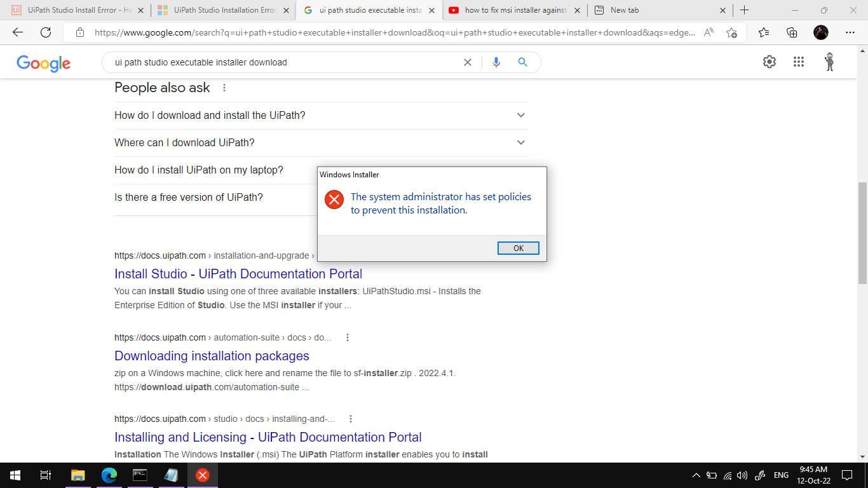Show hidden system tray icons
The height and width of the screenshot is (488, 868).
(x=696, y=475)
